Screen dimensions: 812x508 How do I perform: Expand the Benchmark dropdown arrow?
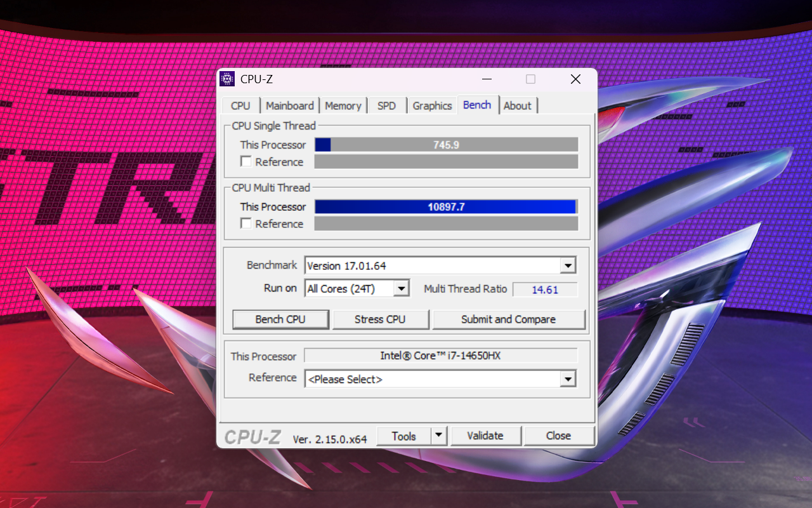(x=568, y=265)
